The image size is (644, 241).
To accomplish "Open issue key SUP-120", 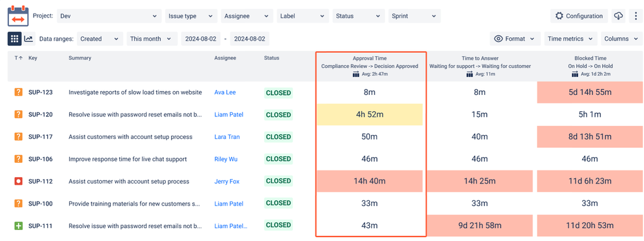I will pyautogui.click(x=40, y=115).
